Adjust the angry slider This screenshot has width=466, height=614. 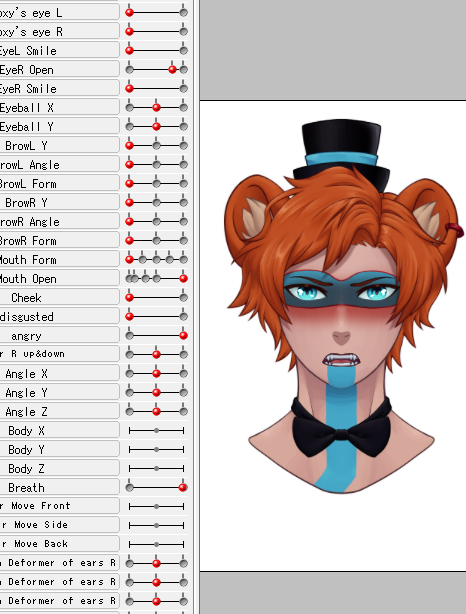click(156, 336)
